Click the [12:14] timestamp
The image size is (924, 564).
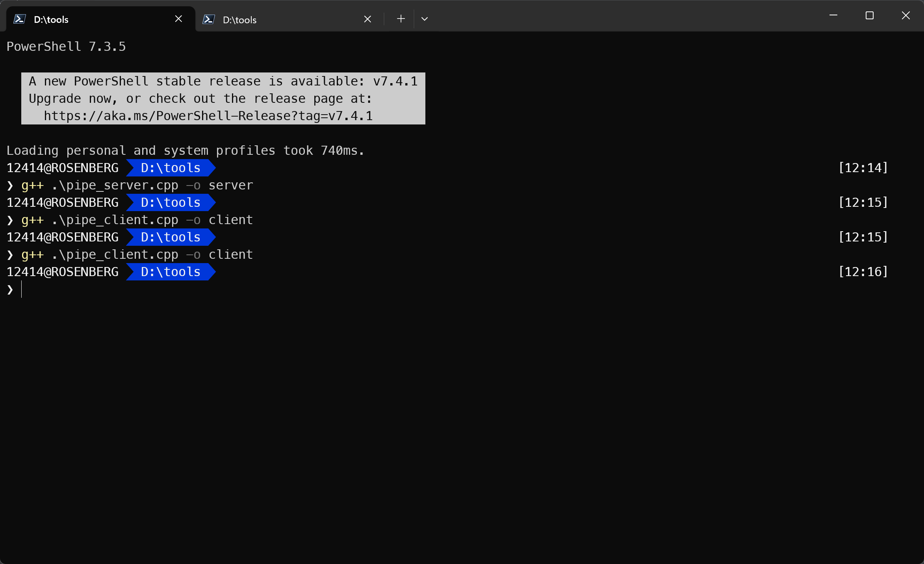[x=863, y=168]
